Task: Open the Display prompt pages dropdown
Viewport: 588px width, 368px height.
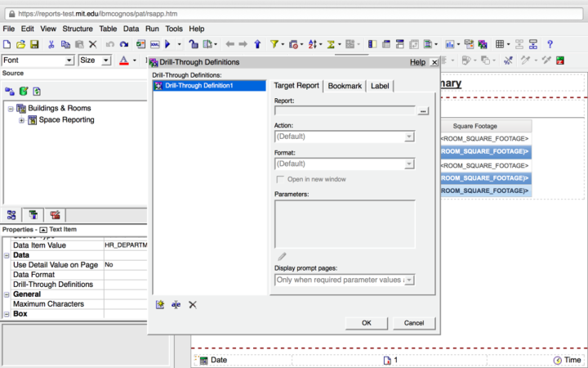Action: (x=409, y=280)
